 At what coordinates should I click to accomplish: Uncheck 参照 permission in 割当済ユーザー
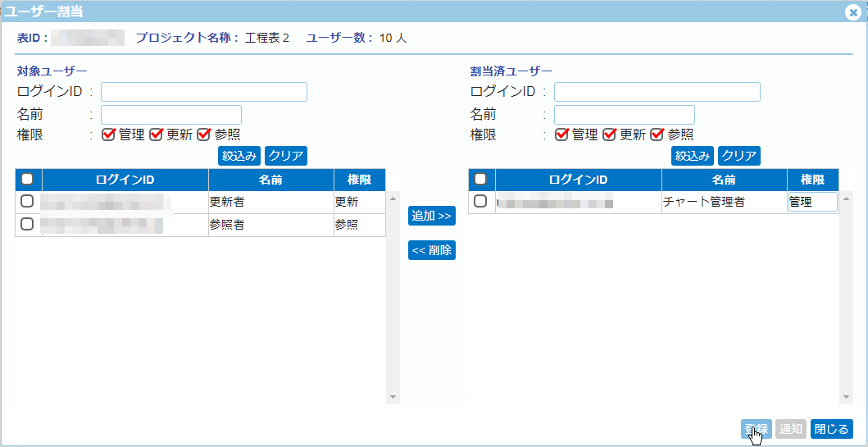(x=657, y=135)
